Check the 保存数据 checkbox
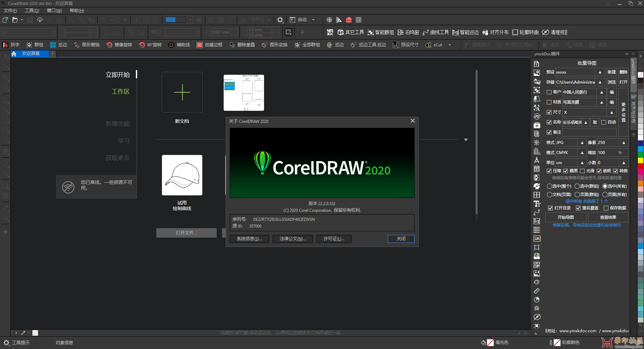Viewport: 644px width, 349px height. [606, 208]
